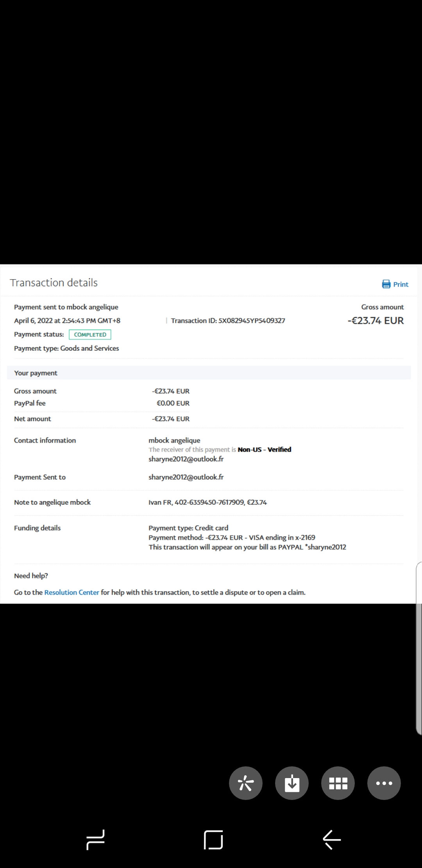The image size is (422, 868).
Task: Open the grid view round button
Action: pyautogui.click(x=338, y=783)
